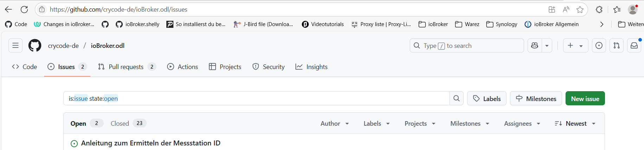Expand the Author filter dropdown
This screenshot has width=644, height=150.
pos(334,124)
